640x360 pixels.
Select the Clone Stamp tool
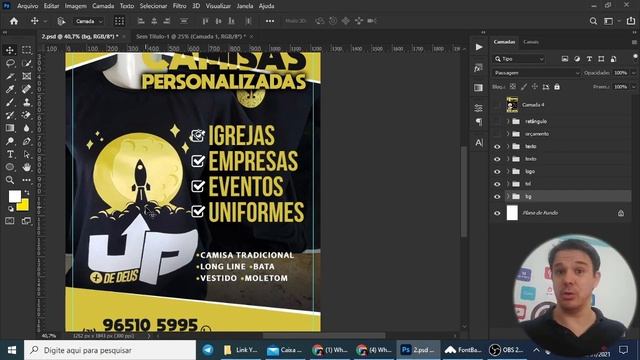click(x=27, y=102)
